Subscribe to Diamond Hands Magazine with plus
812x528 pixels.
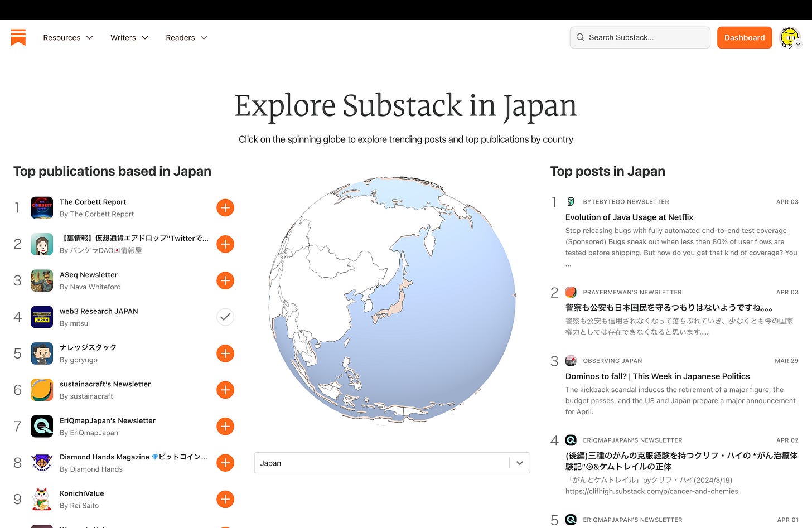point(225,463)
